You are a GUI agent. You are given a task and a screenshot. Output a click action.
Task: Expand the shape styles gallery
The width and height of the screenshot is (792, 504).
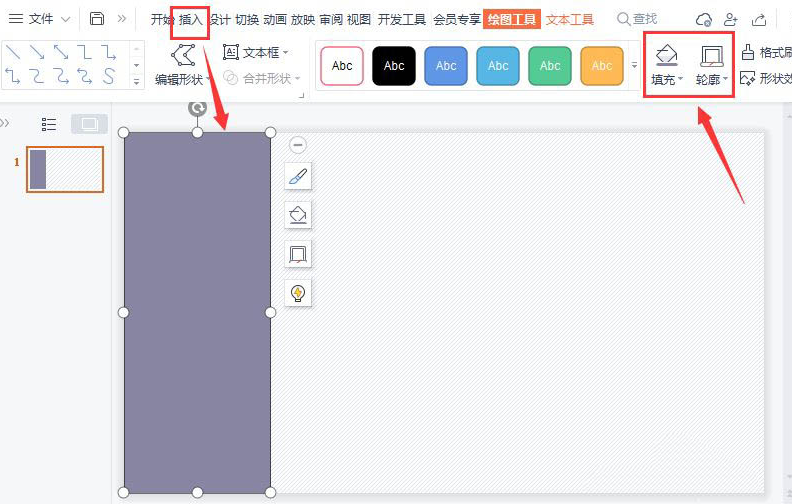(x=634, y=65)
